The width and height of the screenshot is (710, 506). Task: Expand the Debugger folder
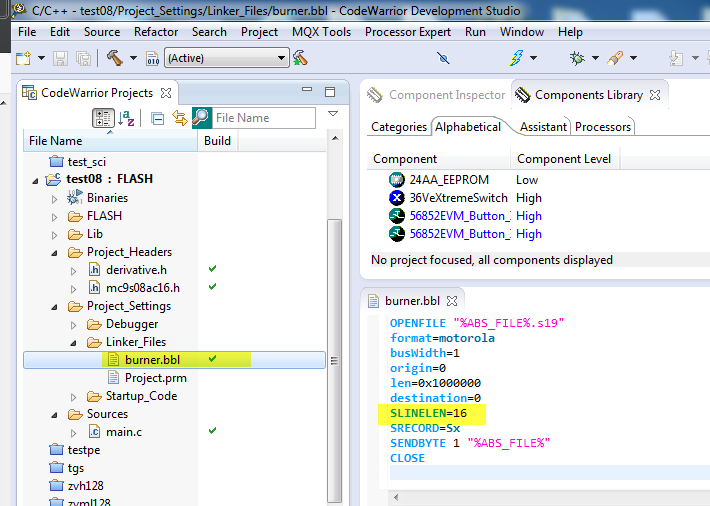(x=73, y=325)
